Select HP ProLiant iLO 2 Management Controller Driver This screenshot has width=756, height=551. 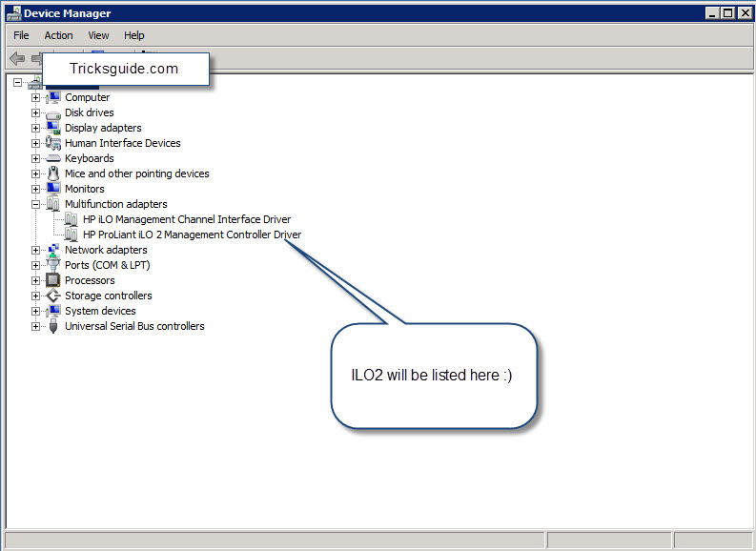[192, 235]
